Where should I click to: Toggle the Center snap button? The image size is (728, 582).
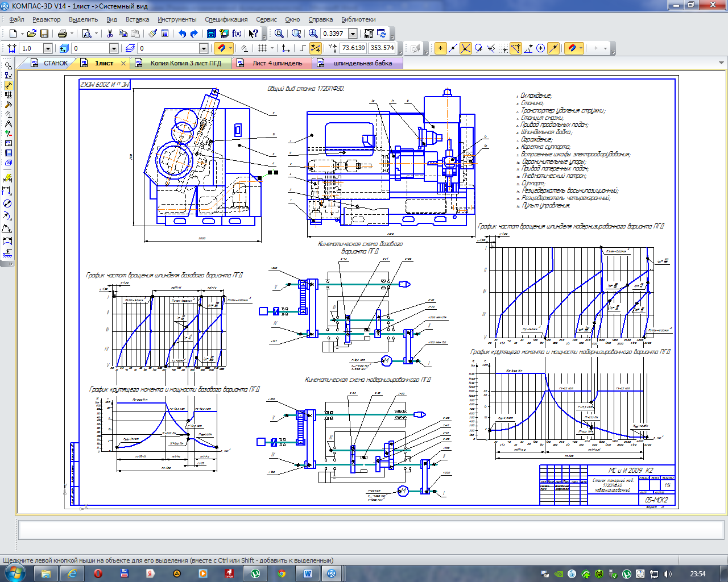pos(540,48)
